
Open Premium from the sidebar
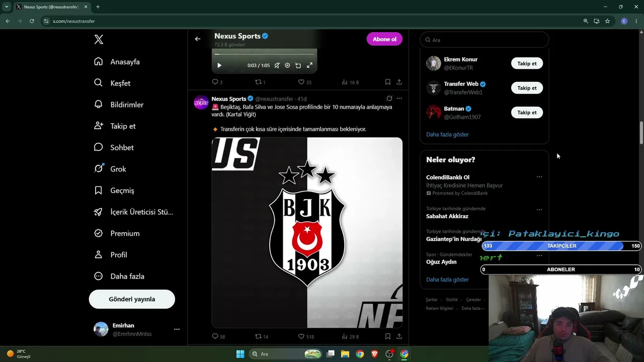pyautogui.click(x=117, y=233)
